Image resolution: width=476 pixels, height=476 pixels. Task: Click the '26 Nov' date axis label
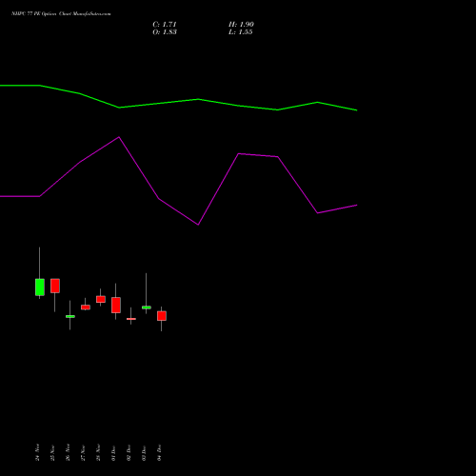pos(68,452)
